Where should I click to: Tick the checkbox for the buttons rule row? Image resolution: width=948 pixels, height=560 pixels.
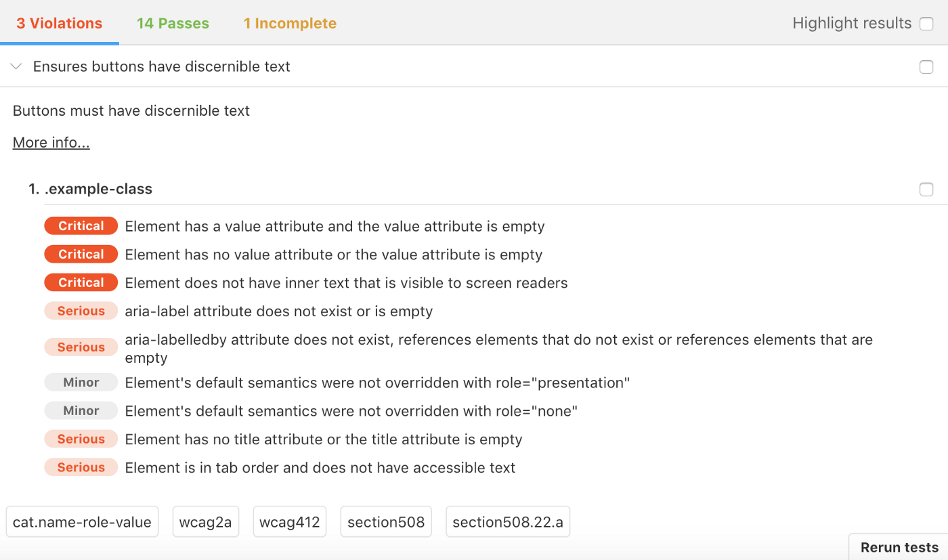(x=926, y=67)
